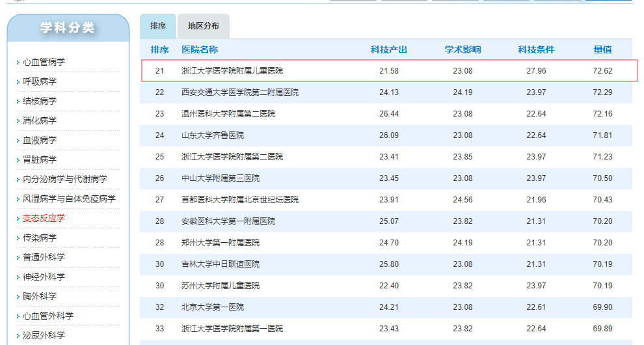Choose 普通外科学 subject
The image size is (644, 345).
[x=44, y=257]
